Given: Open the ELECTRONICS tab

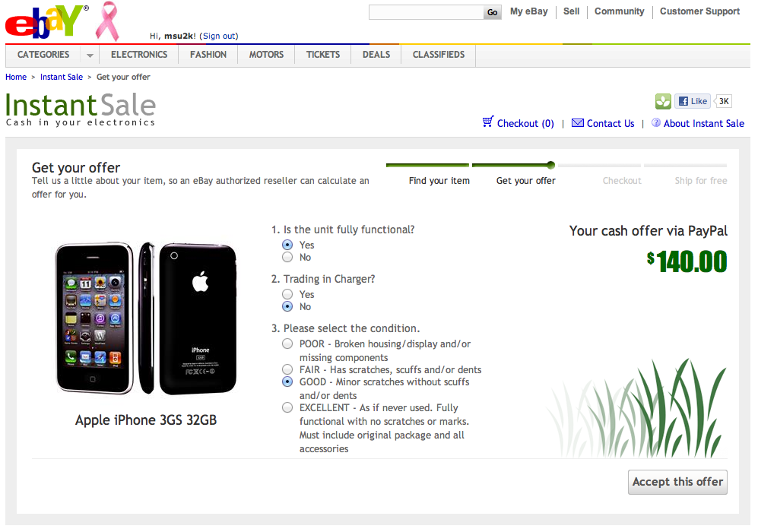Looking at the screenshot, I should (139, 55).
